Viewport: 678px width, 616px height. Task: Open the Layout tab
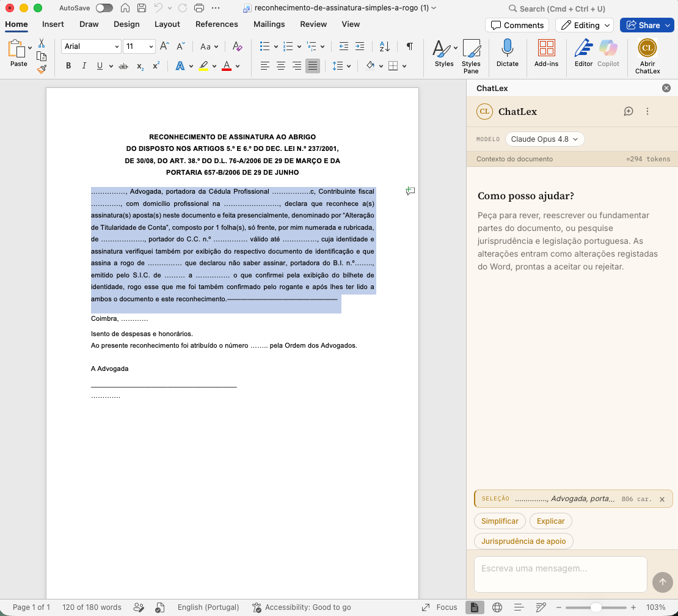[167, 24]
